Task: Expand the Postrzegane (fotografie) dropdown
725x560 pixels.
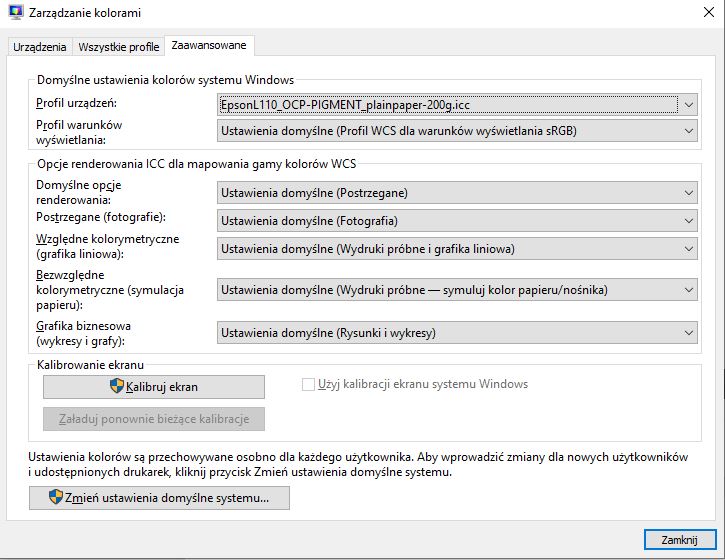Action: click(x=457, y=221)
